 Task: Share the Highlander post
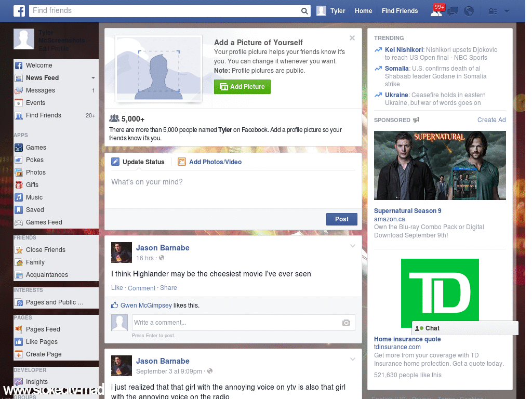[x=168, y=288]
